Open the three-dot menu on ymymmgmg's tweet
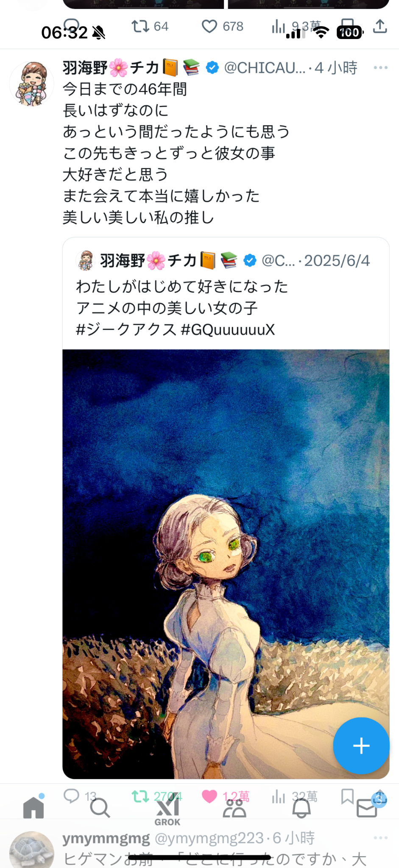Viewport: 399px width, 868px height. coord(380,837)
